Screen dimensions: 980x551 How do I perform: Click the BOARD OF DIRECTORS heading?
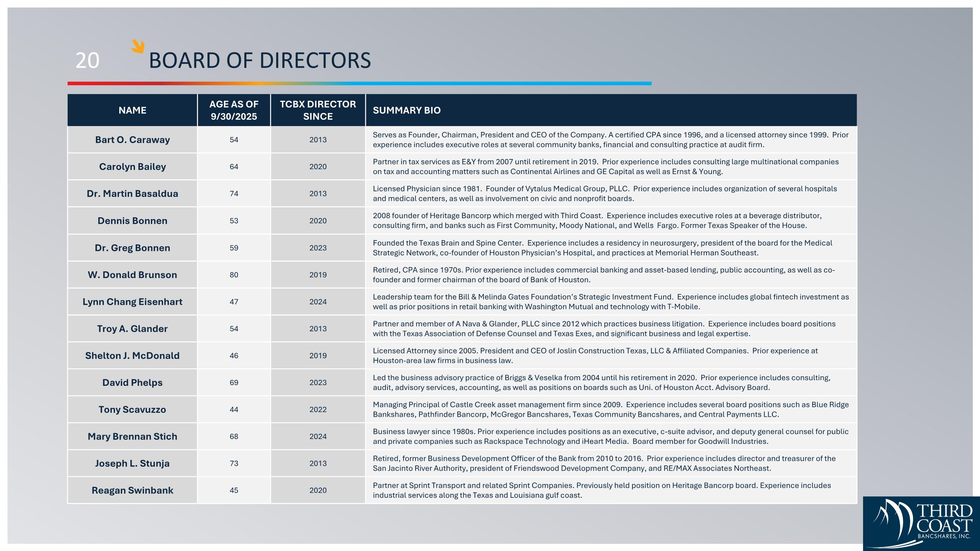coord(259,60)
